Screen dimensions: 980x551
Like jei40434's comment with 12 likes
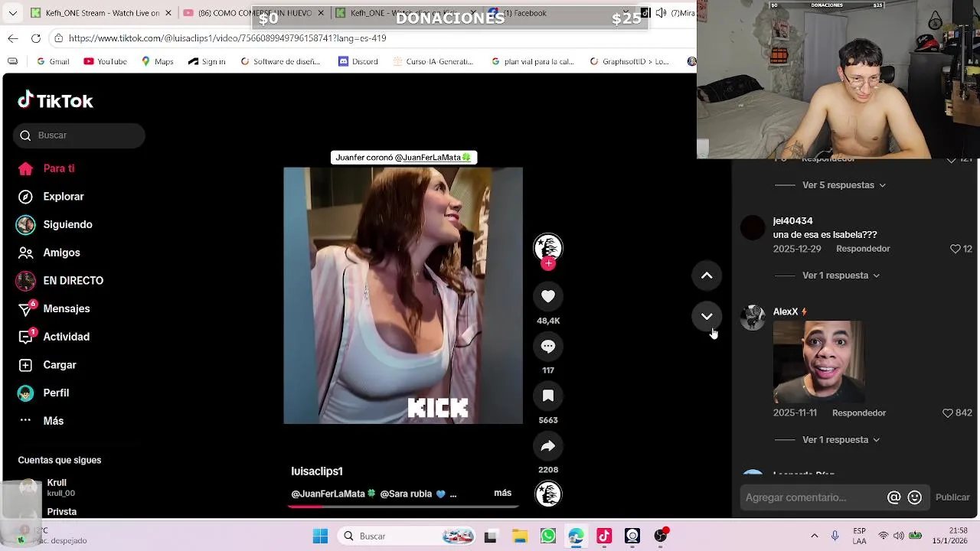point(955,249)
